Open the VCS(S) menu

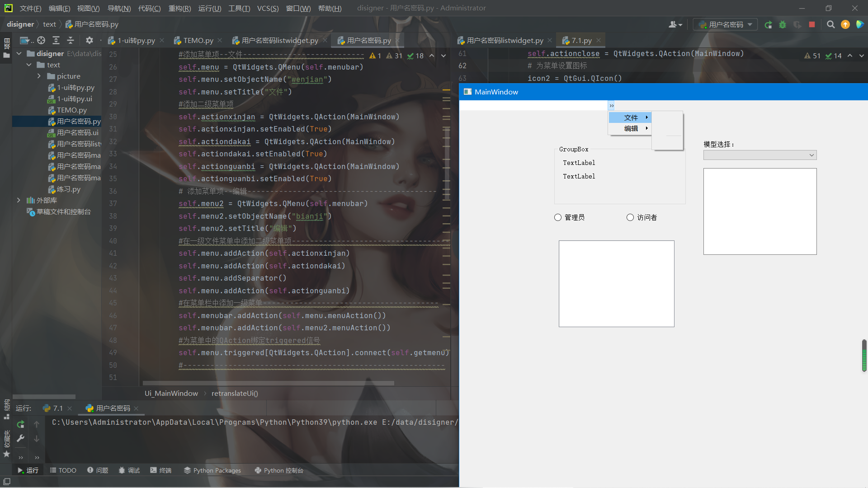[x=268, y=8]
